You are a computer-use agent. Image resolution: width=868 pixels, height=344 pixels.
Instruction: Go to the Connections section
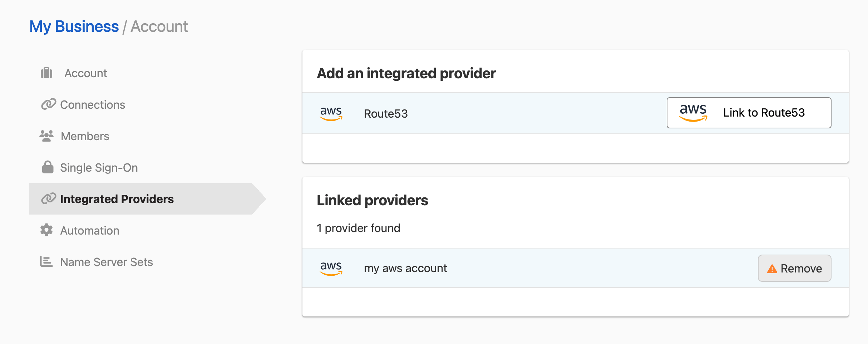pos(93,105)
